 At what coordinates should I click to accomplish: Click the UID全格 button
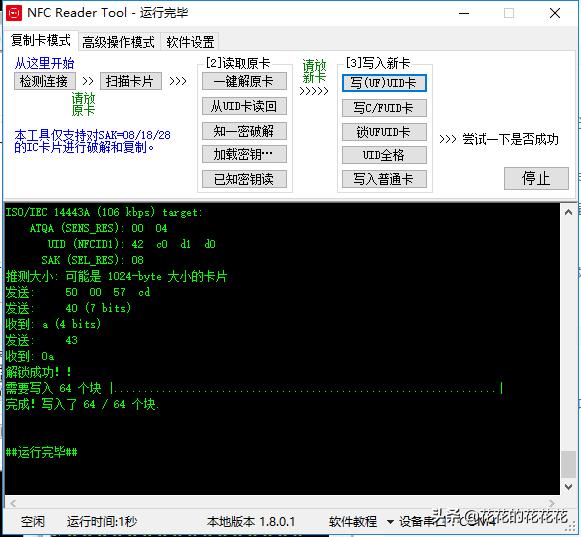click(x=384, y=155)
